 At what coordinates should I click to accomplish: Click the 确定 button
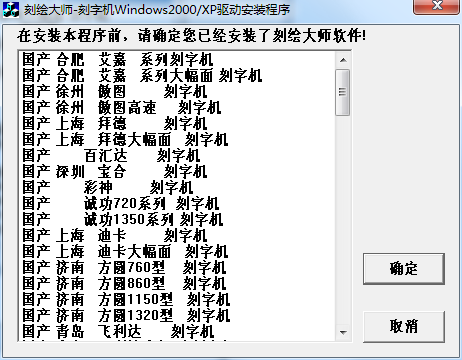(404, 269)
